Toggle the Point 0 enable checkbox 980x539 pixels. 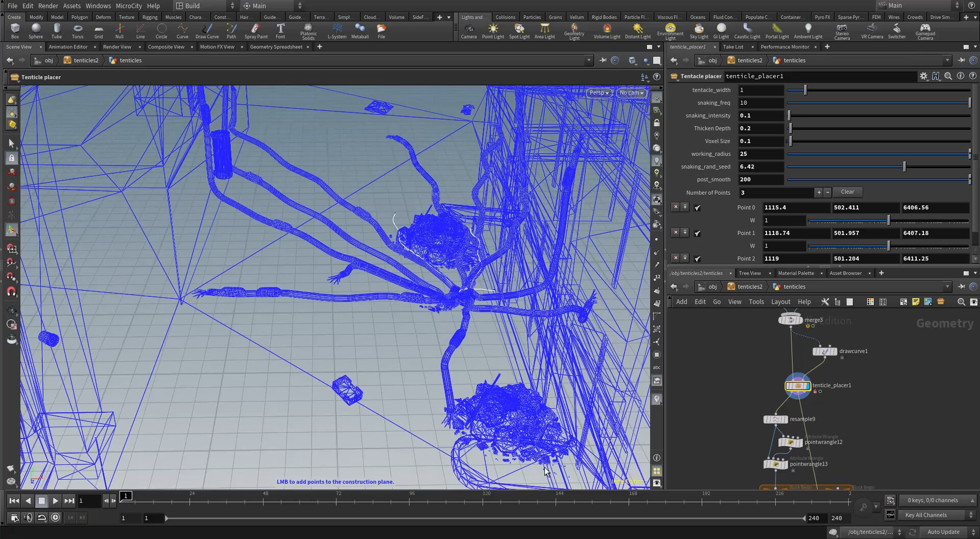[x=698, y=208]
